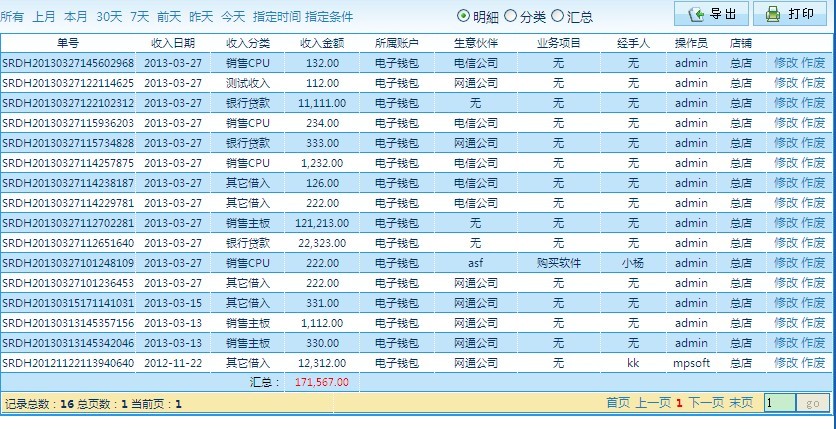Open 指定条件 filter

(328, 16)
